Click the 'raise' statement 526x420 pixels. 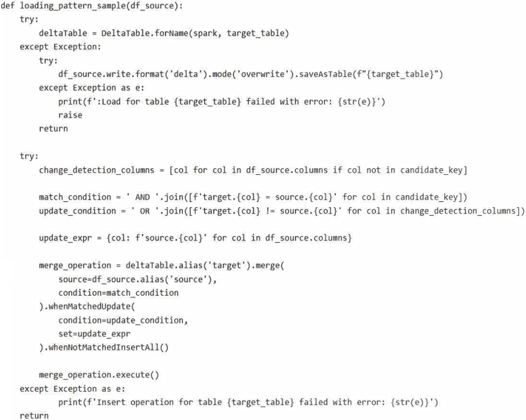[70, 115]
